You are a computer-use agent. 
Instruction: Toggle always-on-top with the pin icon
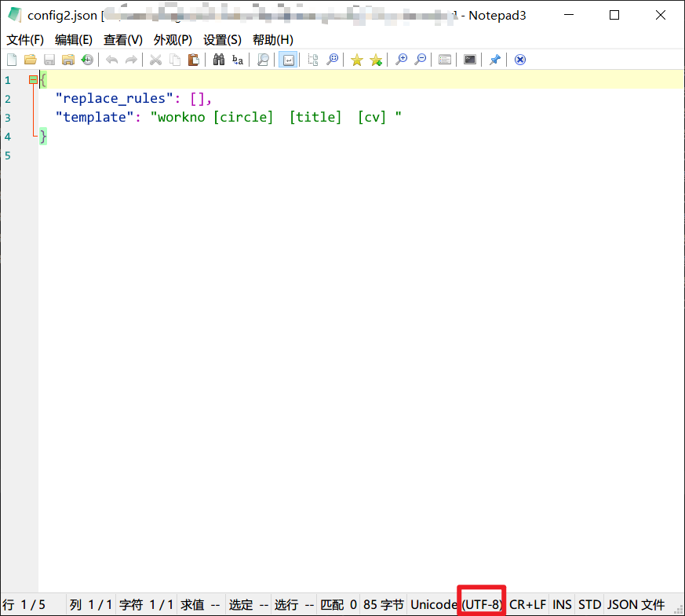494,59
